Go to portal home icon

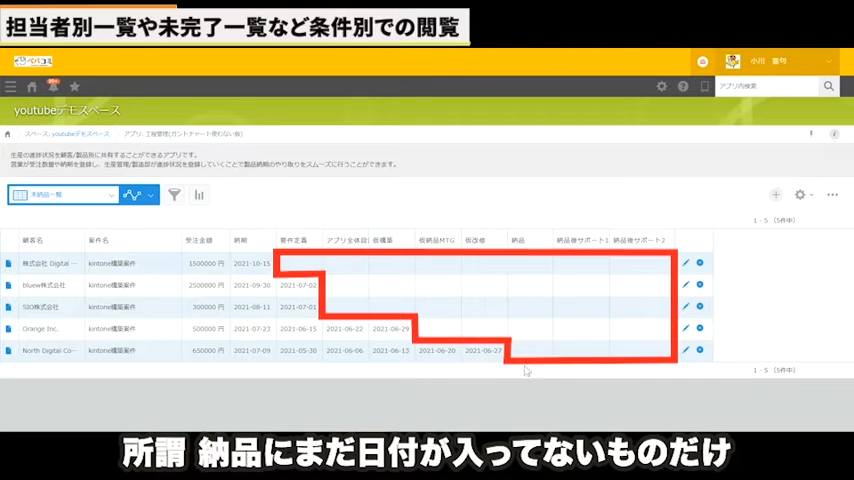tap(32, 87)
